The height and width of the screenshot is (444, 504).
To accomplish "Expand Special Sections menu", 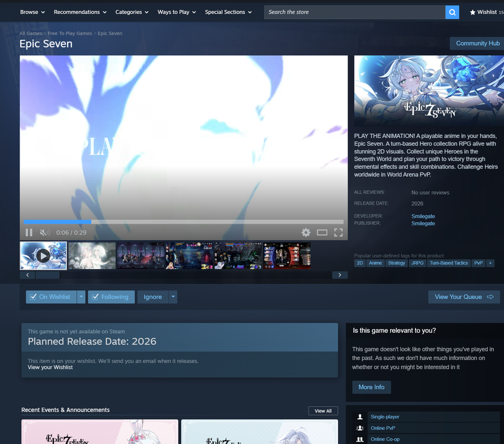I will point(228,12).
